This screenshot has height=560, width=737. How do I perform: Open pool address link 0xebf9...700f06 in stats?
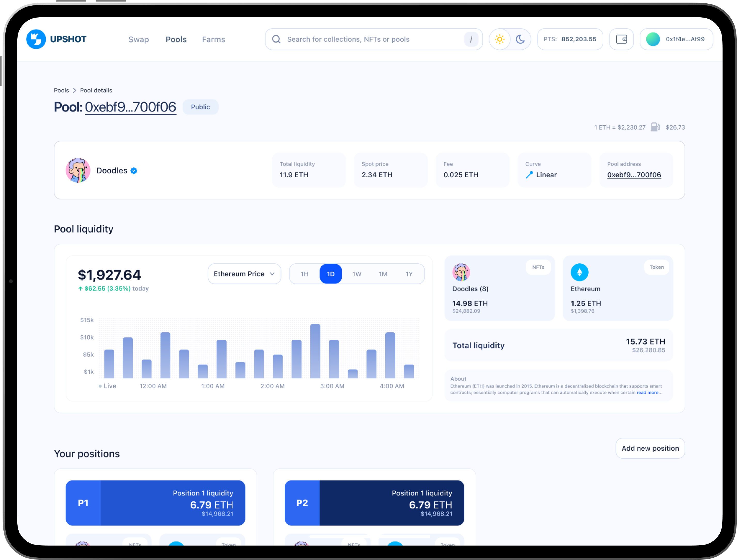[634, 175]
